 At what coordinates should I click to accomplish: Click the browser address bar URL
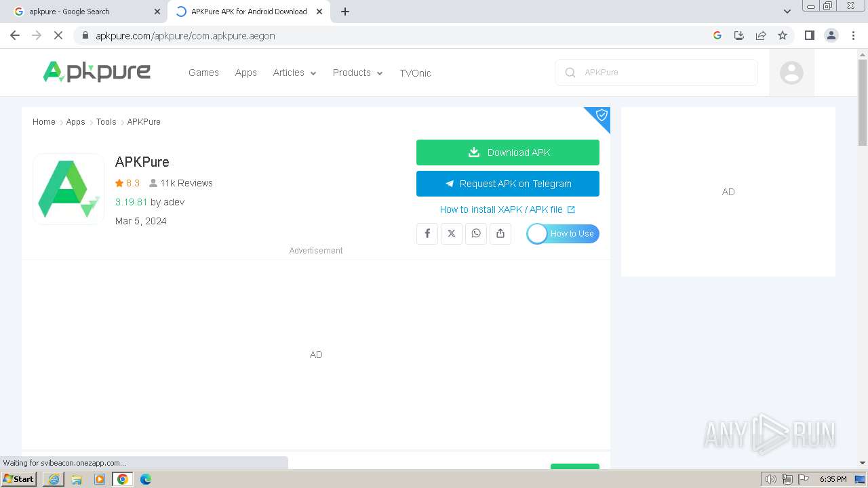(x=185, y=36)
